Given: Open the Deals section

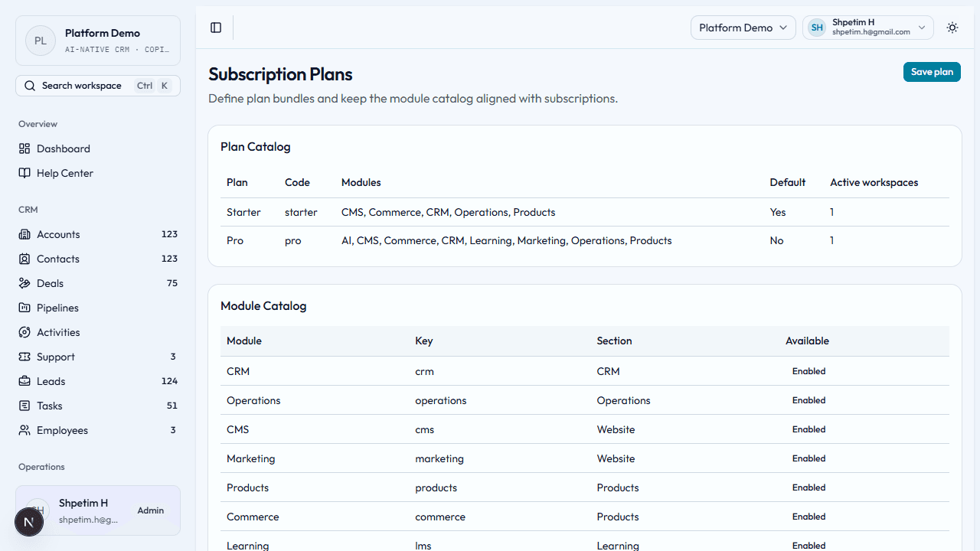Looking at the screenshot, I should pyautogui.click(x=50, y=283).
